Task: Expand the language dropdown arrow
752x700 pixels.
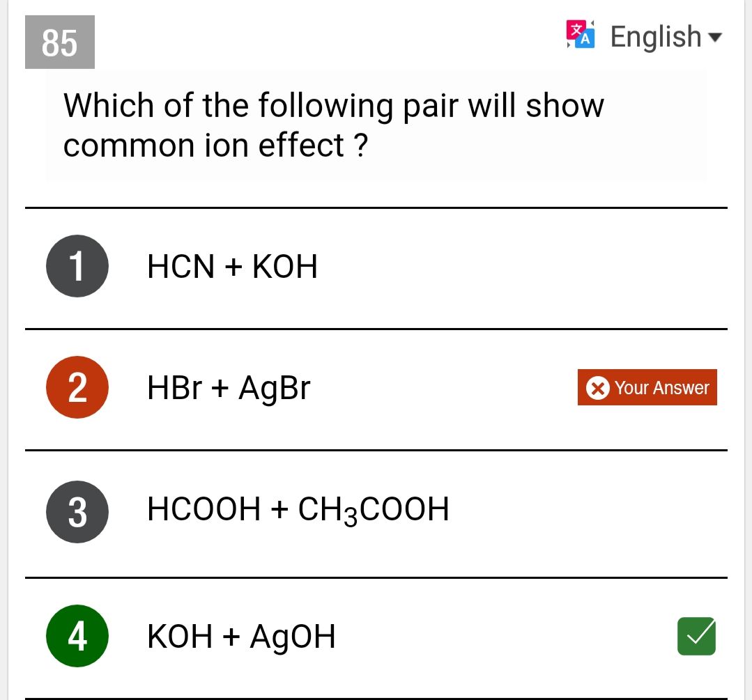Action: [x=714, y=37]
